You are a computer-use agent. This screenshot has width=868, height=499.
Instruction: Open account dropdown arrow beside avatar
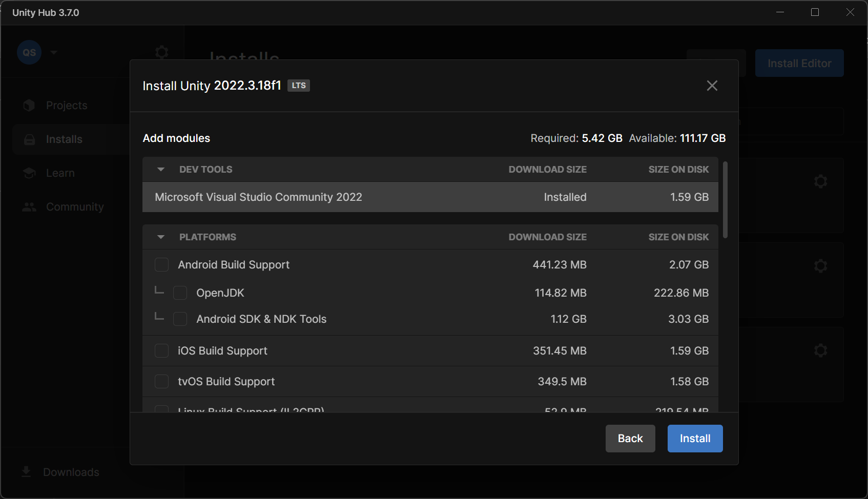tap(54, 52)
